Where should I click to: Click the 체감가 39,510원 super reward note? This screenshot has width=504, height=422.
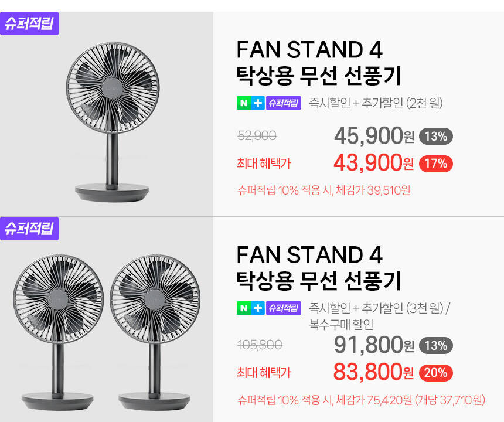323,190
